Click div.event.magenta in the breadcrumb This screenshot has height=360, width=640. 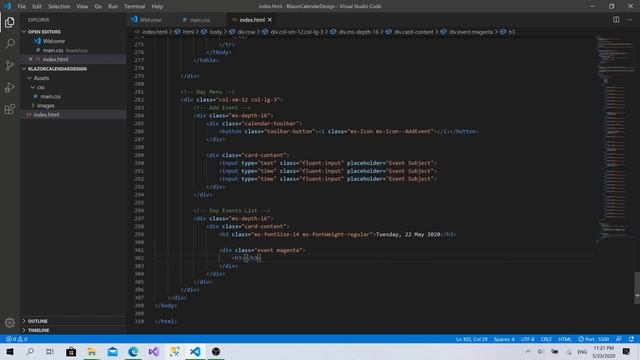(471, 32)
